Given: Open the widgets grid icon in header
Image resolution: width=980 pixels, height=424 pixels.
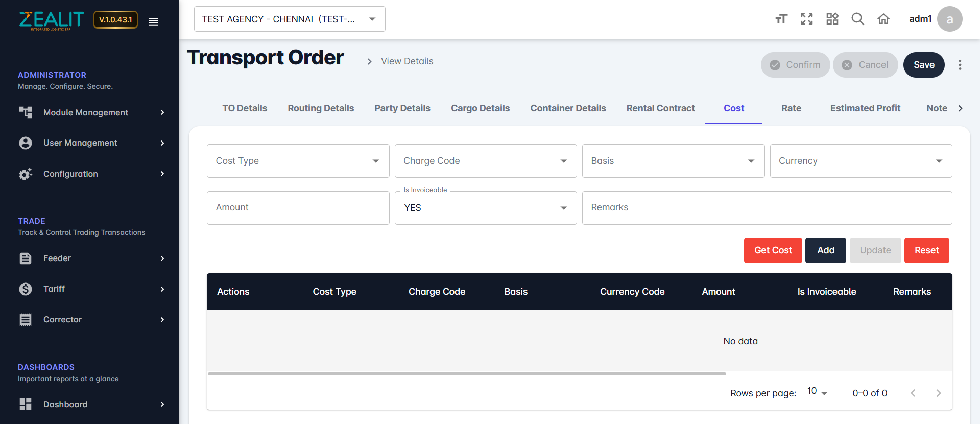Looking at the screenshot, I should 832,19.
